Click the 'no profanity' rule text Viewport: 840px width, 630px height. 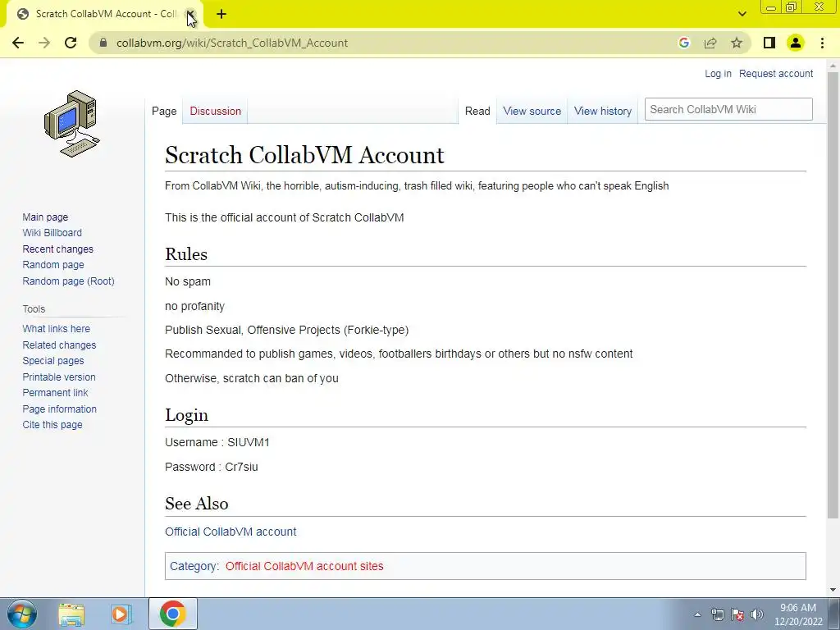(x=194, y=306)
